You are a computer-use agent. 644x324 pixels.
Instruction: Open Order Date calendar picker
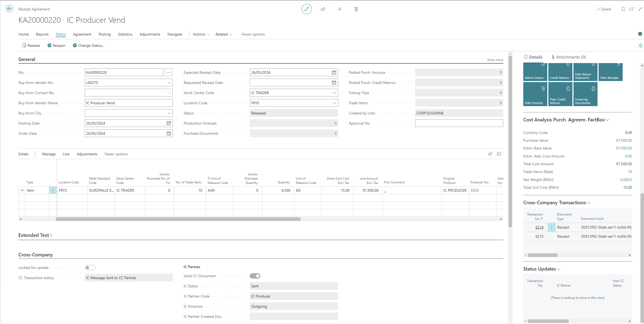[x=169, y=133]
